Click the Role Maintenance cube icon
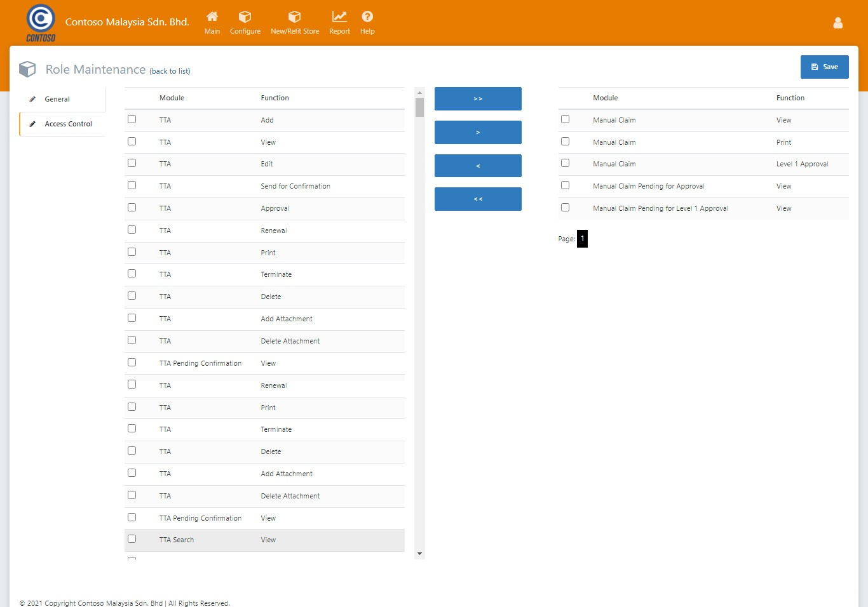This screenshot has height=607, width=868. [x=27, y=69]
